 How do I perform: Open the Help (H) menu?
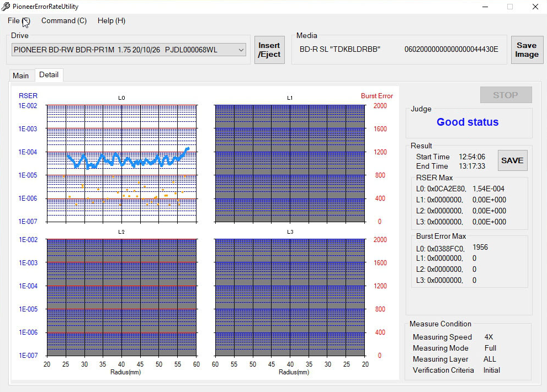coord(111,21)
